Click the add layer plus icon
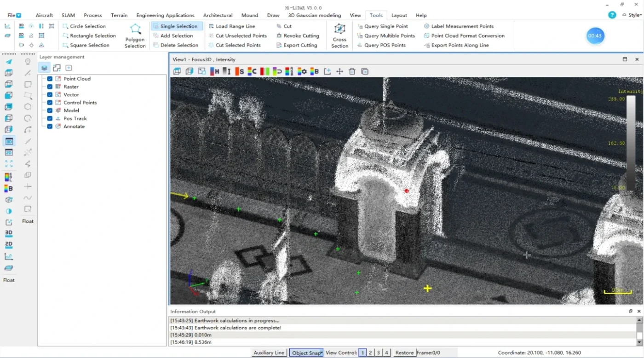This screenshot has width=644, height=358. coord(69,68)
